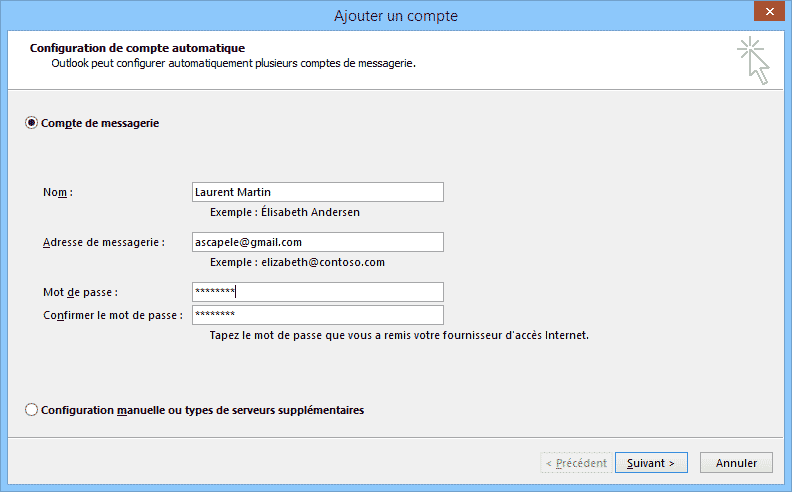Click the wizard cursor icon in header
The height and width of the screenshot is (492, 792).
point(756,61)
